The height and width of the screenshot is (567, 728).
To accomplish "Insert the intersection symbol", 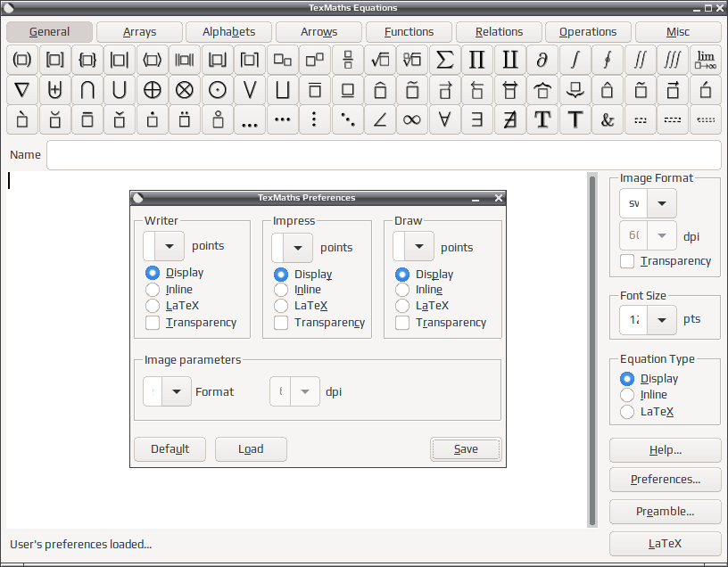I will [x=87, y=90].
